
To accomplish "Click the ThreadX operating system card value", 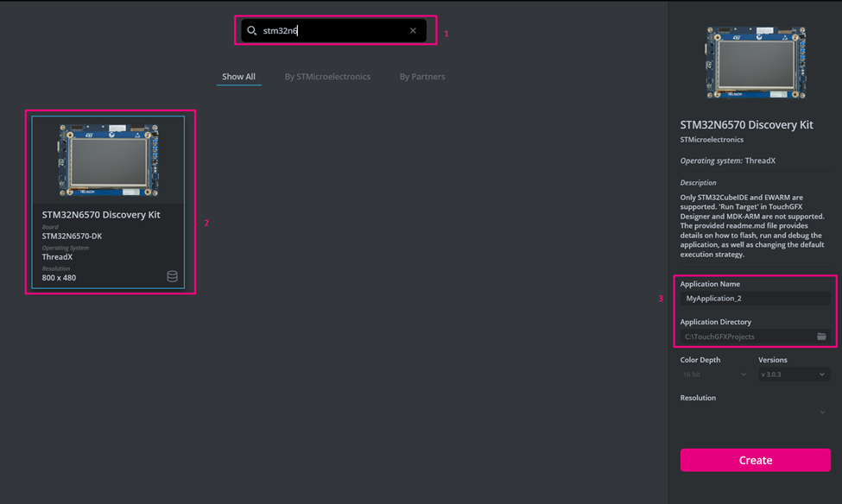I will click(x=57, y=257).
